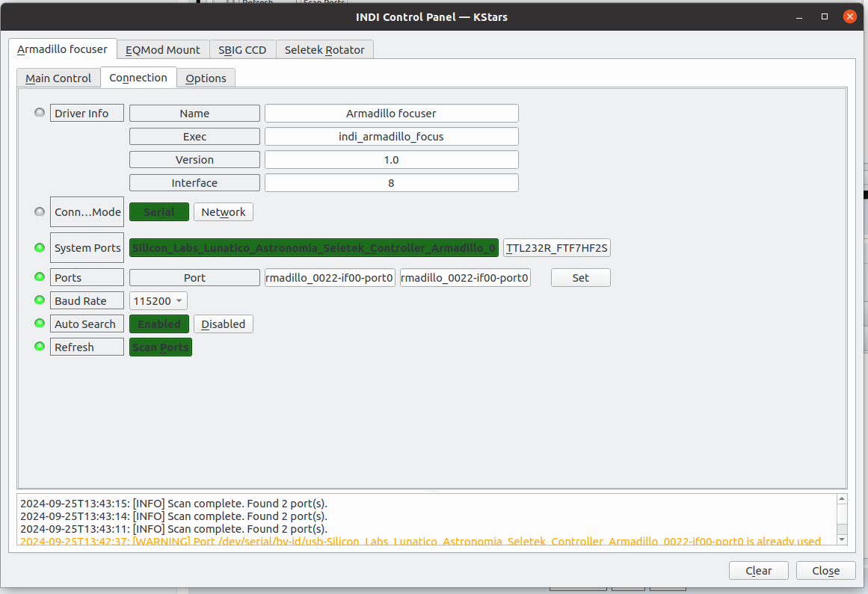Click the 13:43:14 Scan complete log entry
This screenshot has width=868, height=594.
pyautogui.click(x=173, y=516)
